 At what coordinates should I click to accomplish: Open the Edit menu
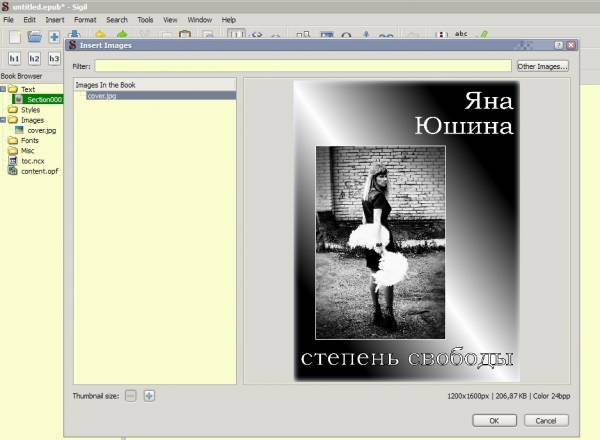click(x=29, y=20)
